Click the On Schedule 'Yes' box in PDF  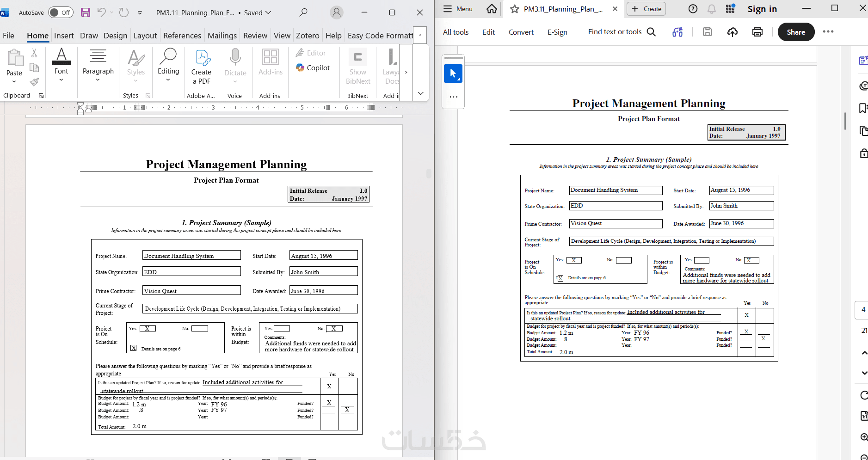pyautogui.click(x=574, y=260)
